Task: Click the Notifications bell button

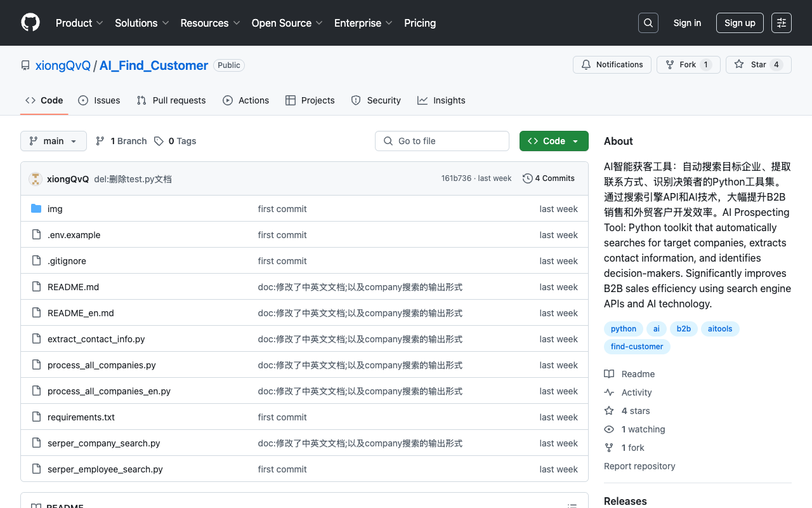Action: (612, 65)
